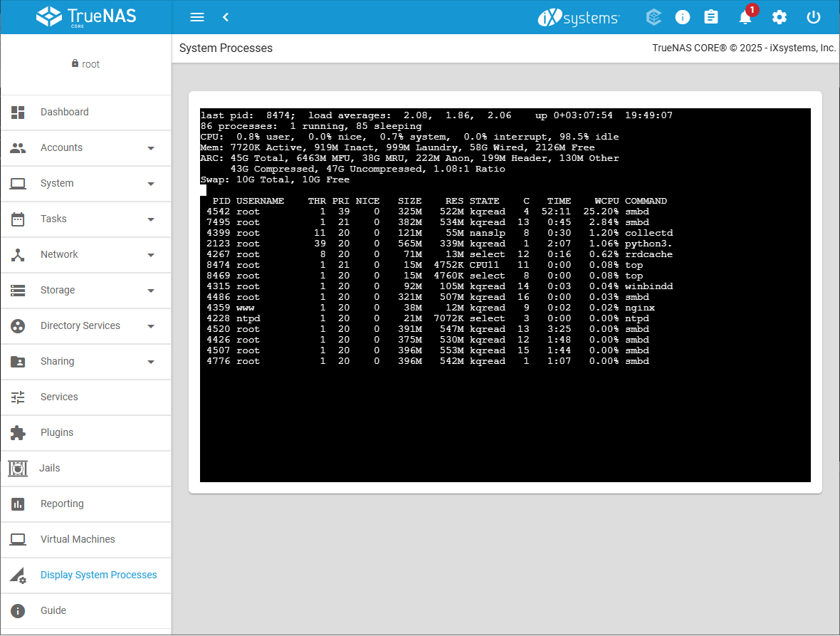840x636 pixels.
Task: Open the Jails menu item
Action: (x=85, y=469)
